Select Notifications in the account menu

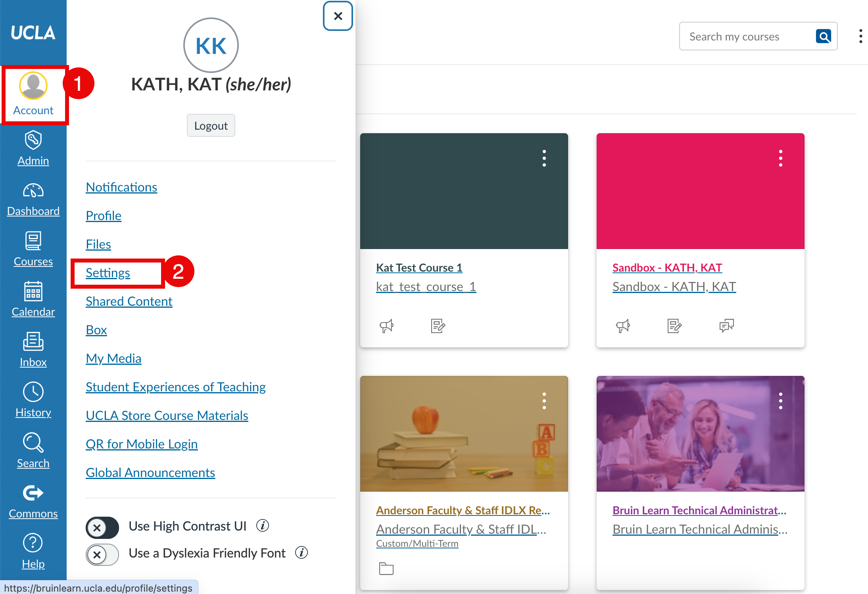(121, 187)
